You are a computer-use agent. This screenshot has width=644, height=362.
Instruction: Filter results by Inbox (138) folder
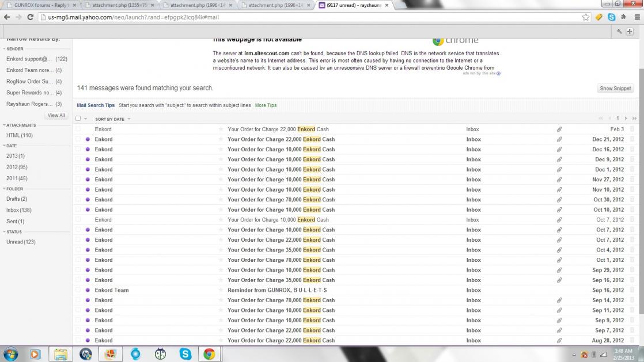[18, 211]
